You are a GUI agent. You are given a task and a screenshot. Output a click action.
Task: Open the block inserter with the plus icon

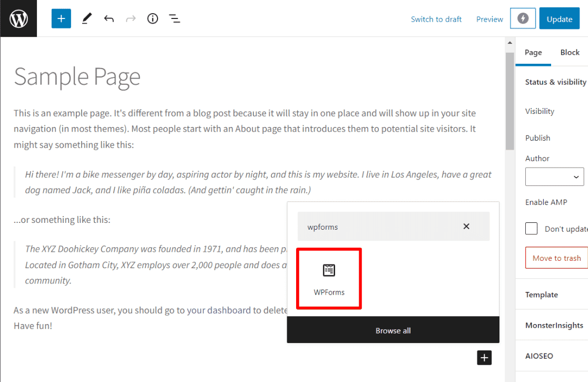pos(61,18)
